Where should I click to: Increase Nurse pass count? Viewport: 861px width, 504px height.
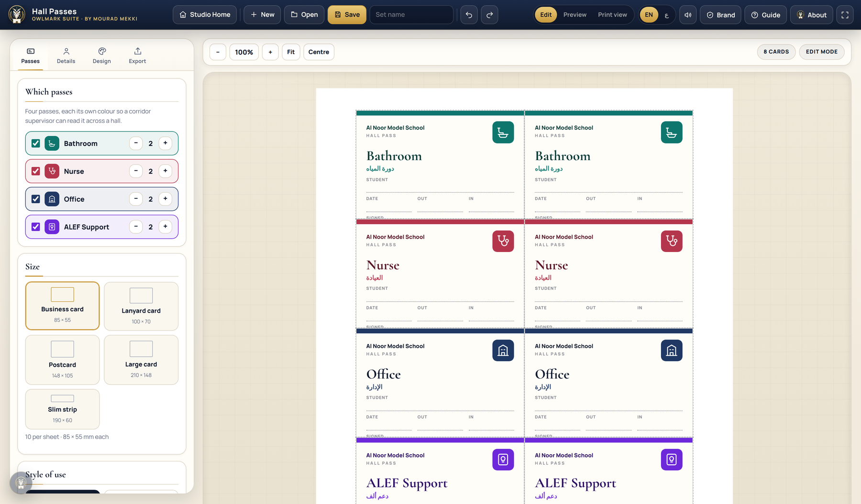[x=165, y=171]
